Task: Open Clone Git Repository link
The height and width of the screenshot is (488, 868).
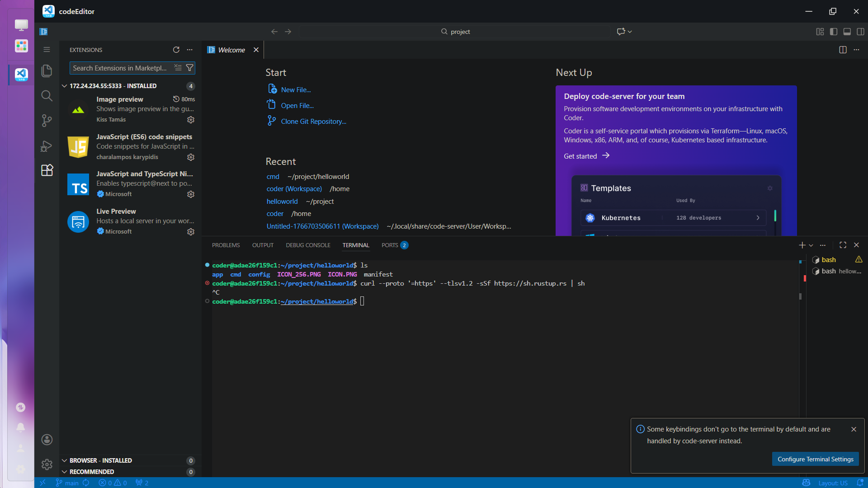Action: 313,122
